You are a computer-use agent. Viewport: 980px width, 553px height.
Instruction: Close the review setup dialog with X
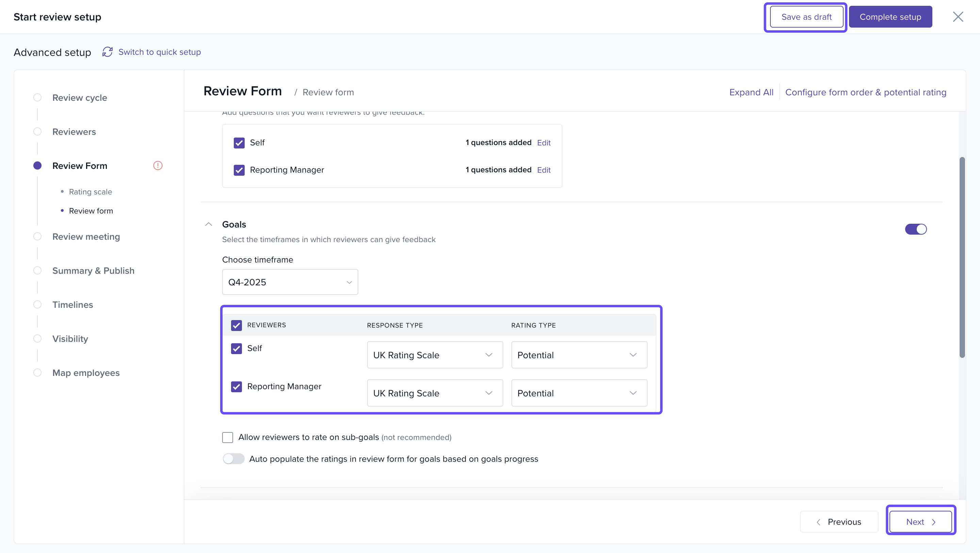pyautogui.click(x=958, y=17)
